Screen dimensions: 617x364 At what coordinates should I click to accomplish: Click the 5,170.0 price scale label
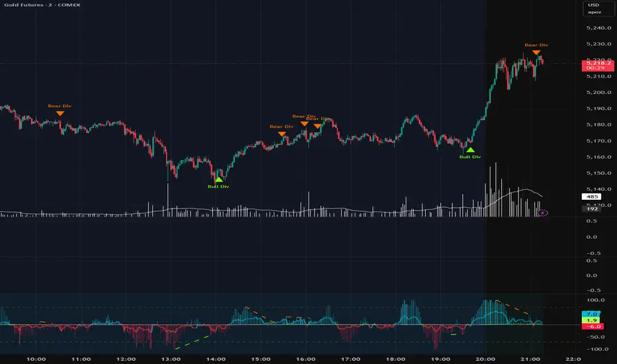(598, 141)
